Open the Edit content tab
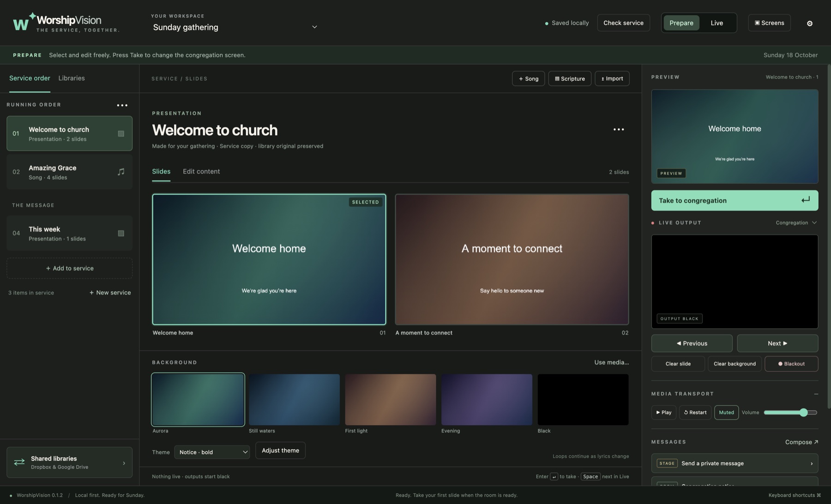 (201, 172)
